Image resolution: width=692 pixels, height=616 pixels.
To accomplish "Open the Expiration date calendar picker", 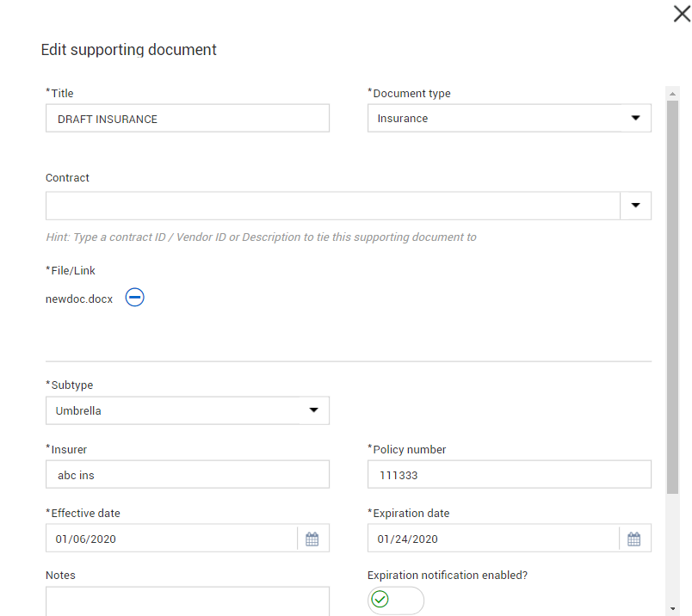I will click(x=634, y=539).
